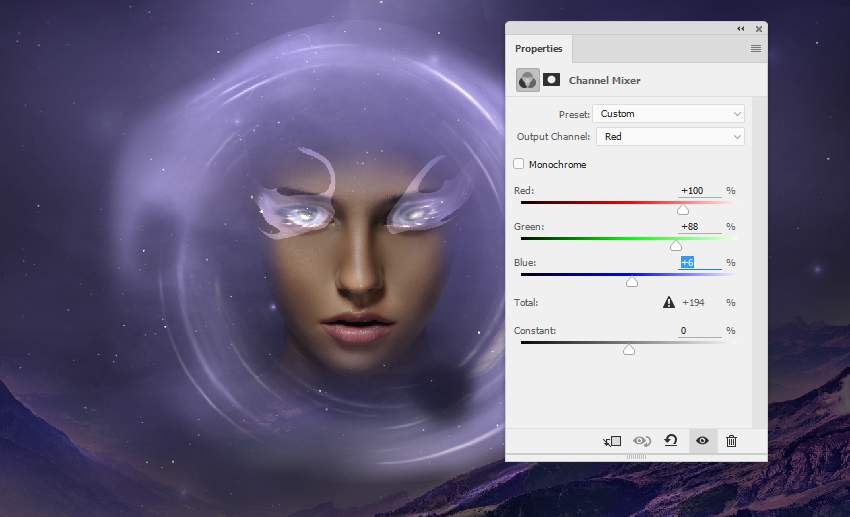Click the Red slider handle
This screenshot has width=850, height=517.
click(683, 210)
